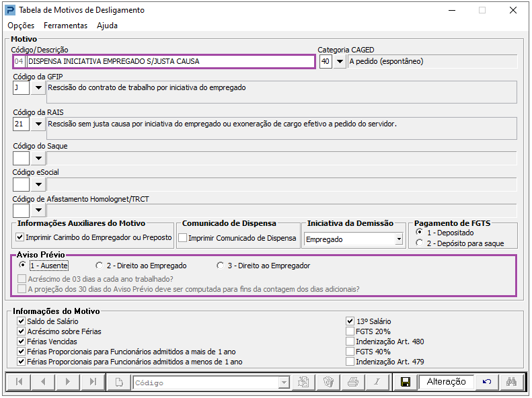Screen dimensions: 532x398
Task: Click the print icon in bottom toolbar
Action: pyautogui.click(x=352, y=382)
